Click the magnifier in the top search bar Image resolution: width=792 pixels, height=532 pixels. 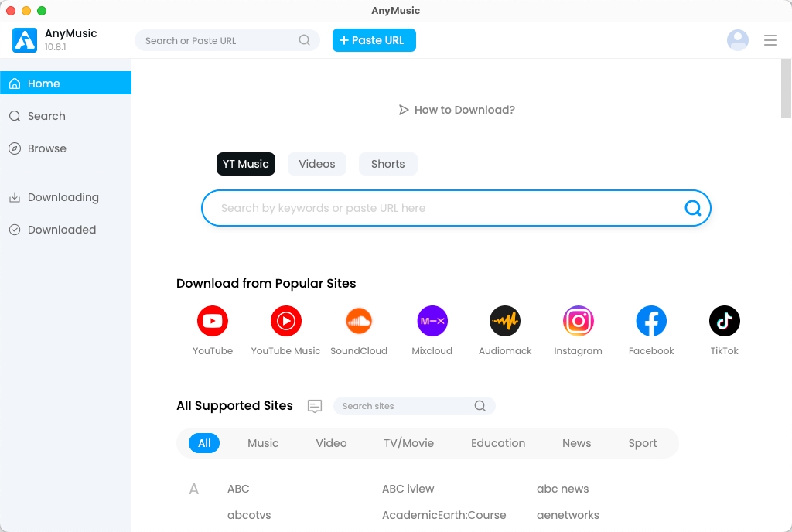tap(304, 40)
